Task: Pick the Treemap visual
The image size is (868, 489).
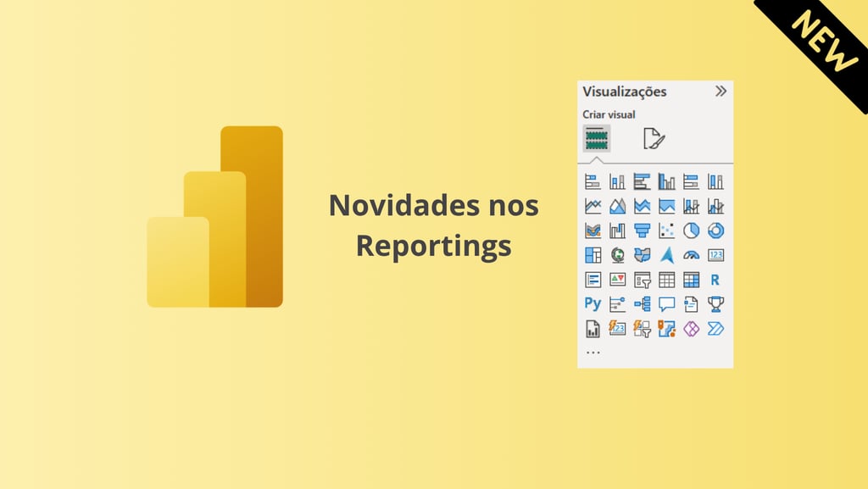Action: coord(593,255)
